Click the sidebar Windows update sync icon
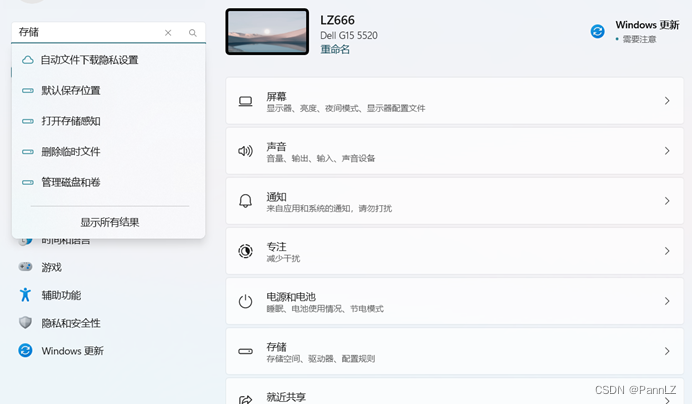The height and width of the screenshot is (404, 692). tap(25, 351)
